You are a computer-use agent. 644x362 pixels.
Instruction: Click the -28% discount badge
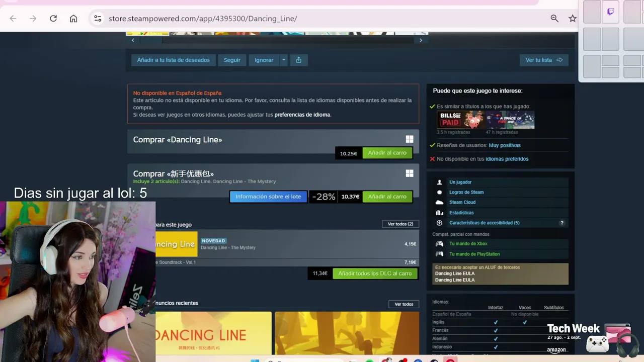pos(324,197)
